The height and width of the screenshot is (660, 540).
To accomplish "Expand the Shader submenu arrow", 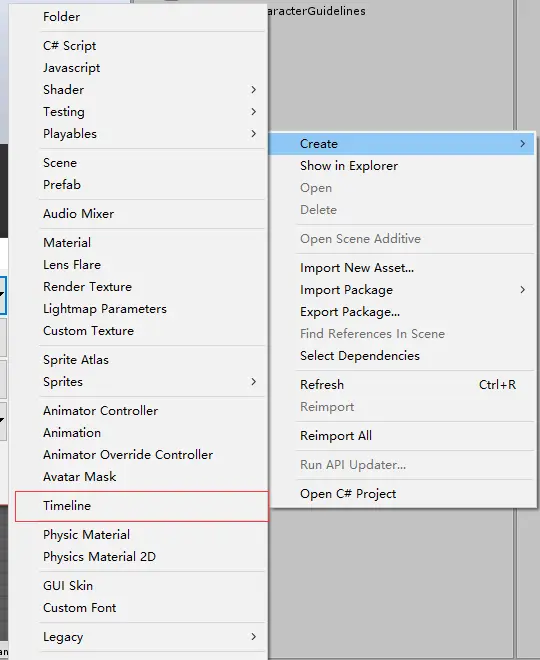I will click(x=253, y=90).
